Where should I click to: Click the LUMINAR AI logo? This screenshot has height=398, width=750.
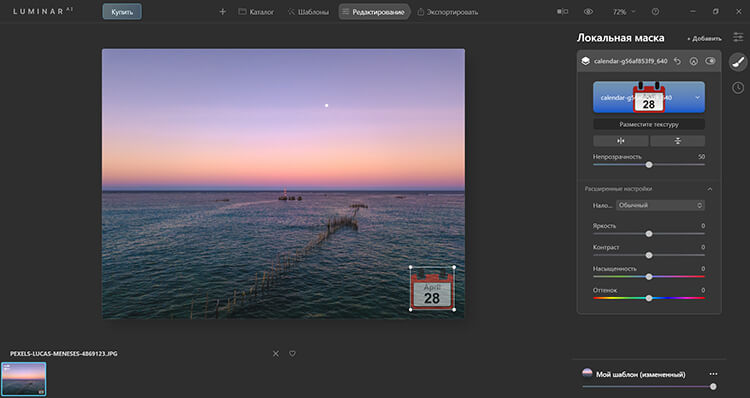[43, 11]
